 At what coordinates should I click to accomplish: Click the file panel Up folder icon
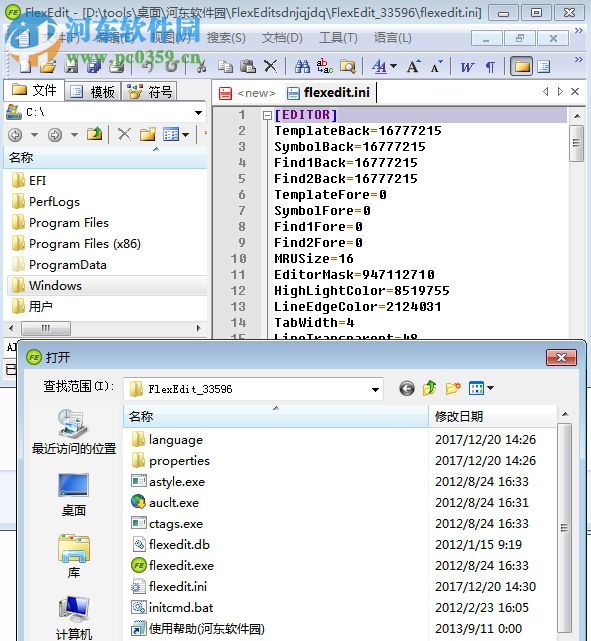pos(94,134)
